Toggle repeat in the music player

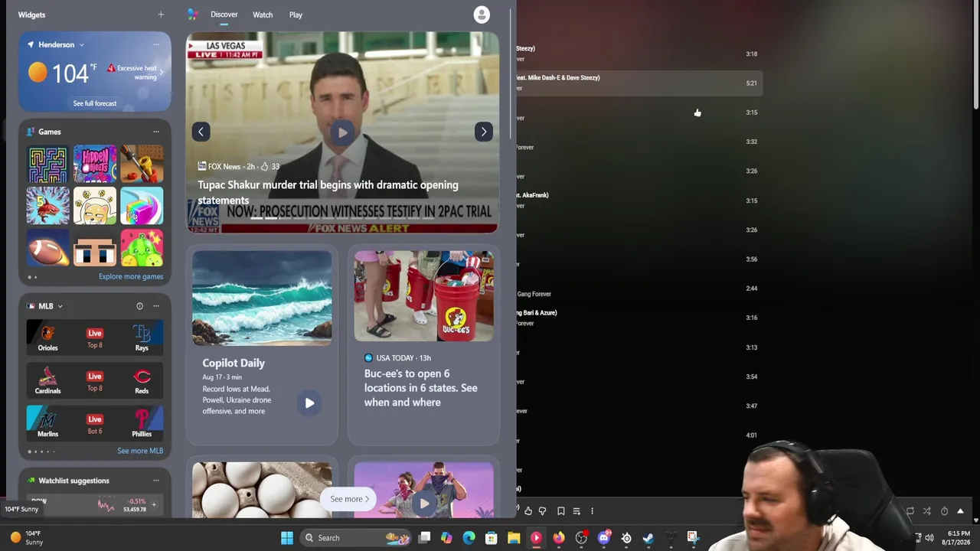[x=910, y=511]
